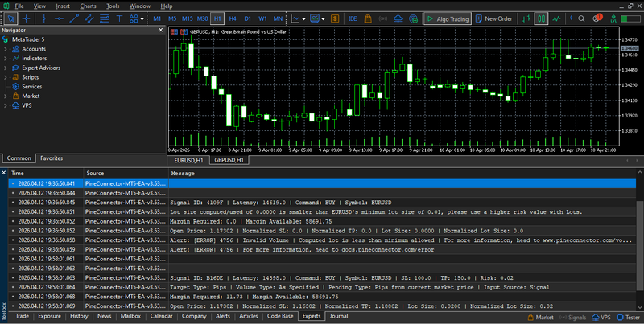Click the New Order button
This screenshot has width=644, height=324.
pos(494,18)
